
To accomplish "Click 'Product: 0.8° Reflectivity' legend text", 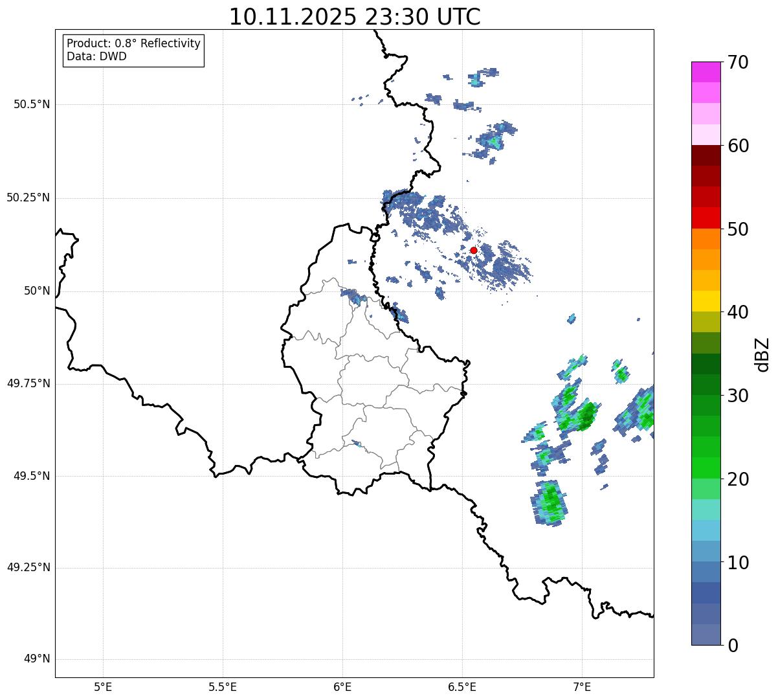I will pyautogui.click(x=134, y=43).
